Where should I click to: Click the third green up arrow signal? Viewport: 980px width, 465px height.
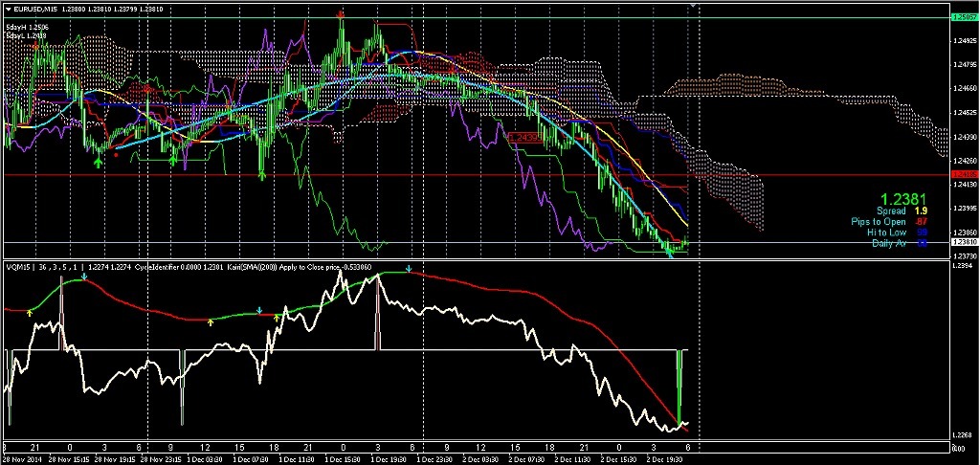pos(262,175)
